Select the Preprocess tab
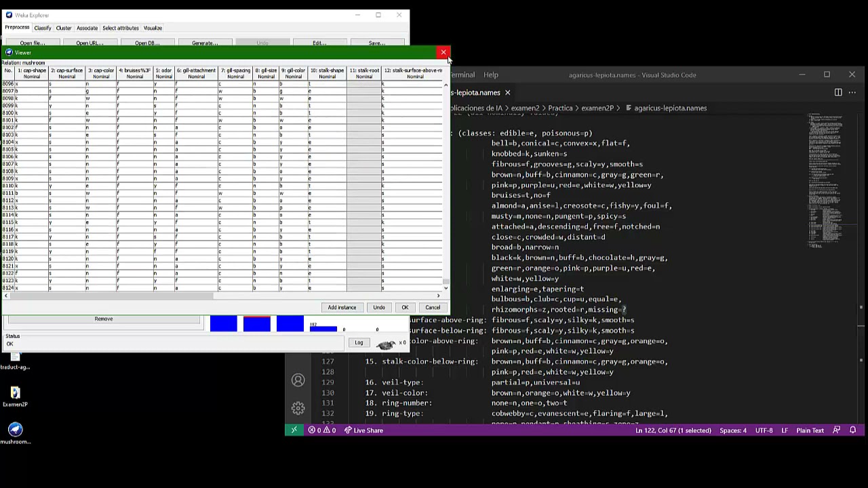The image size is (868, 488). click(17, 28)
